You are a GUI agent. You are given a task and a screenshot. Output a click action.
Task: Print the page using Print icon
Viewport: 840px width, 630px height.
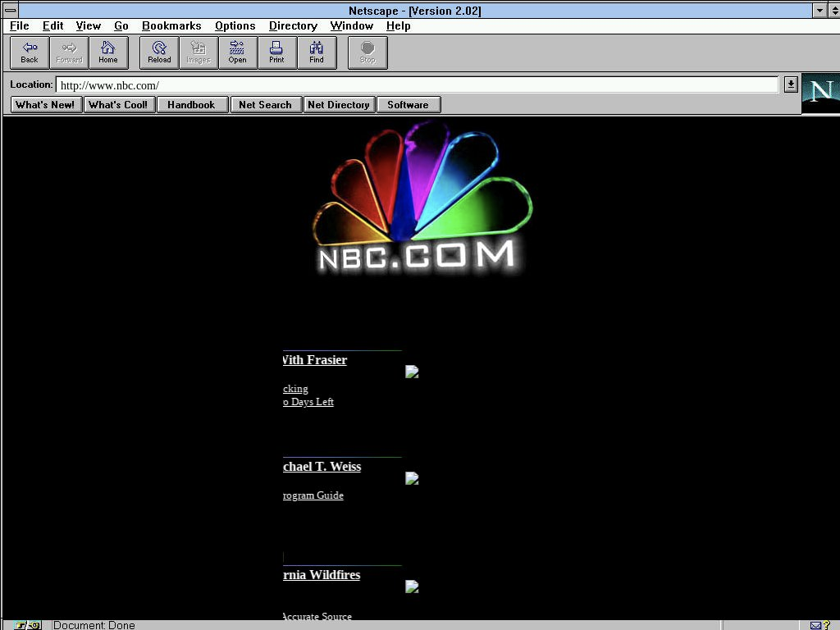pos(276,52)
